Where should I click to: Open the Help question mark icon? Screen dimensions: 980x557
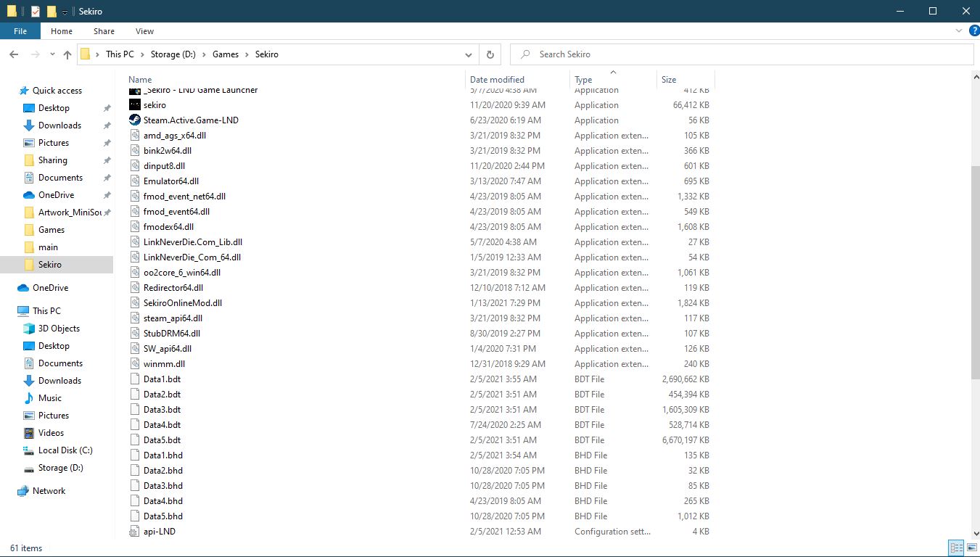pos(974,31)
